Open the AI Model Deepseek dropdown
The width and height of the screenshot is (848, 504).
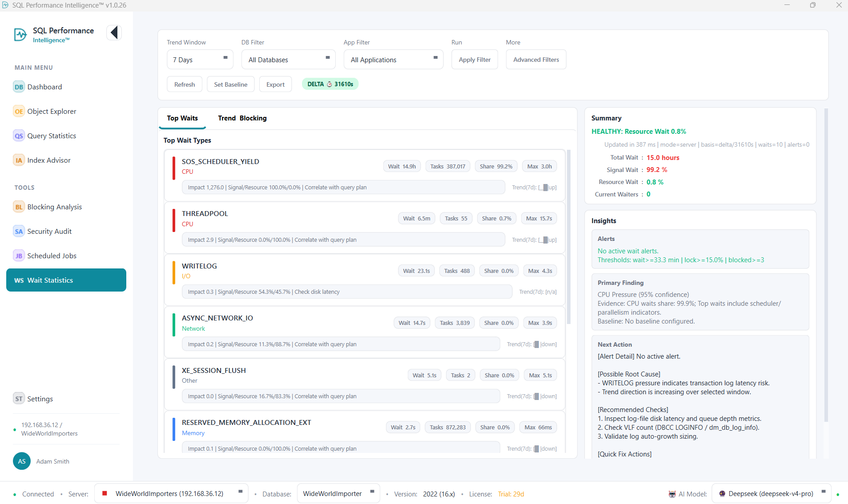tap(771, 493)
